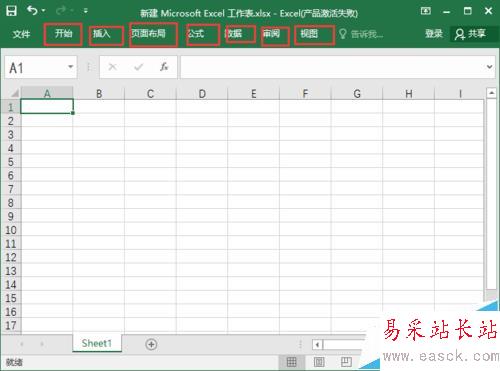
Task: Click the Insert Function fx icon
Action: point(164,67)
